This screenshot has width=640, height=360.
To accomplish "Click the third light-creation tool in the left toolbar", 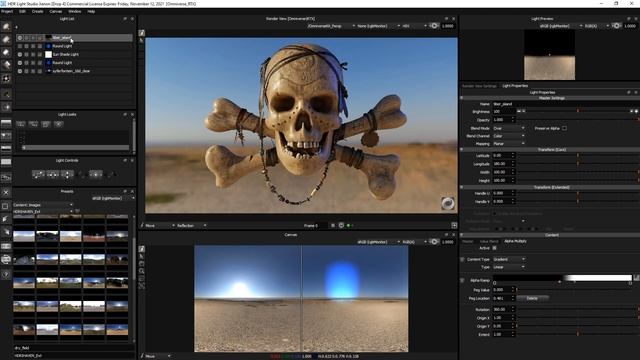I will click(6, 52).
